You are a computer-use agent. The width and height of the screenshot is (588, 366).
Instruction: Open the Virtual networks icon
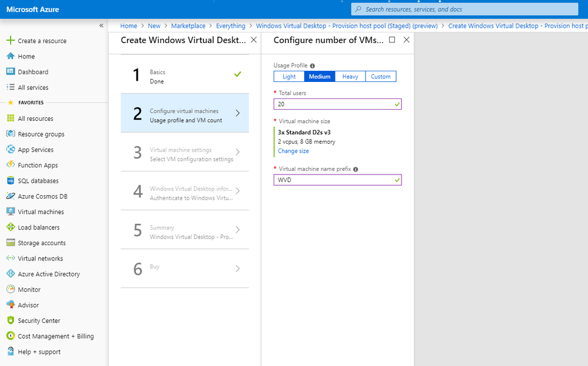[x=11, y=258]
